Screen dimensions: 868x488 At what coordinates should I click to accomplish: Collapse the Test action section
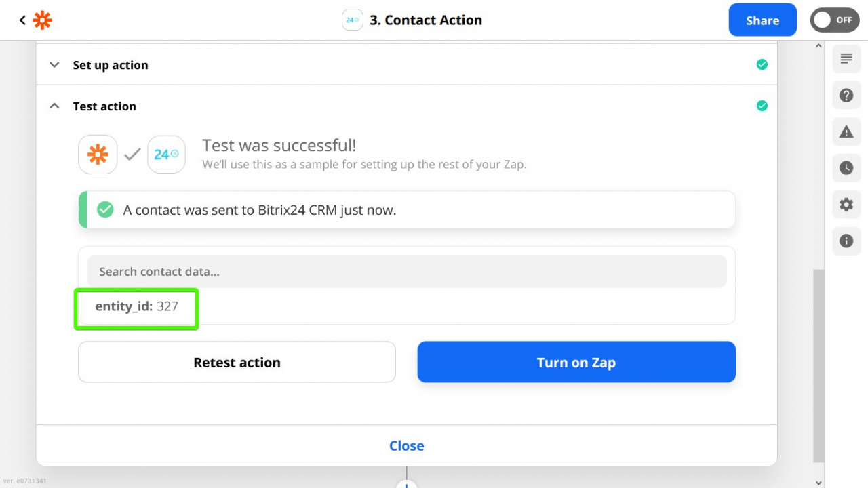tap(407, 106)
